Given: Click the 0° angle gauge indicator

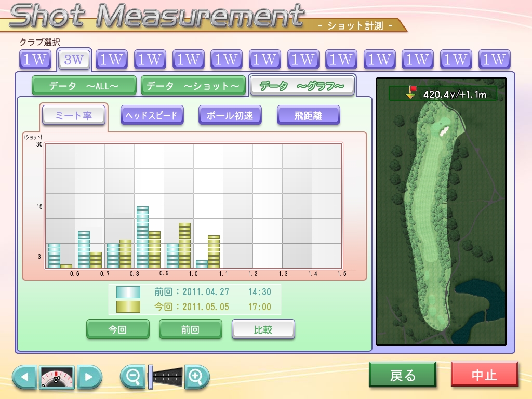Looking at the screenshot, I should point(57,377).
